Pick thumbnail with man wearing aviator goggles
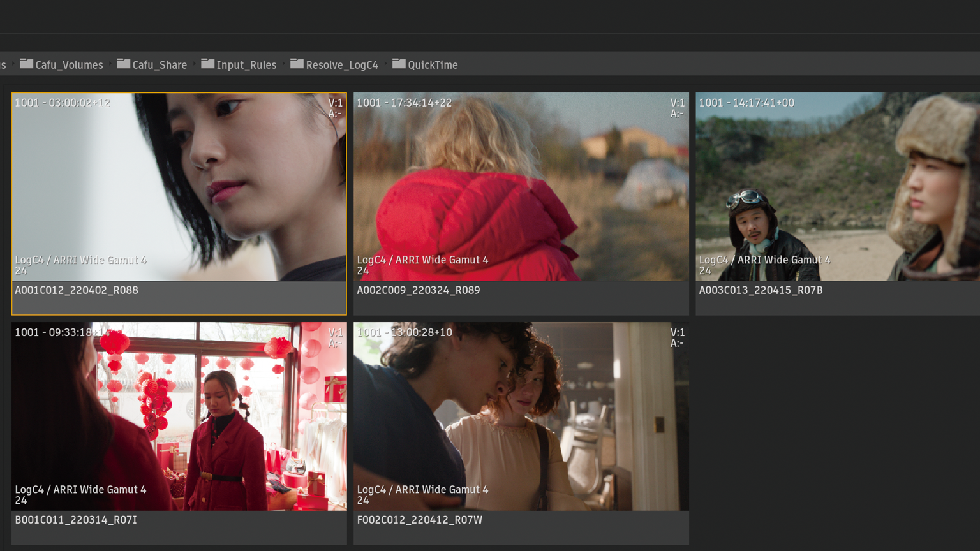The width and height of the screenshot is (980, 551). tap(837, 187)
